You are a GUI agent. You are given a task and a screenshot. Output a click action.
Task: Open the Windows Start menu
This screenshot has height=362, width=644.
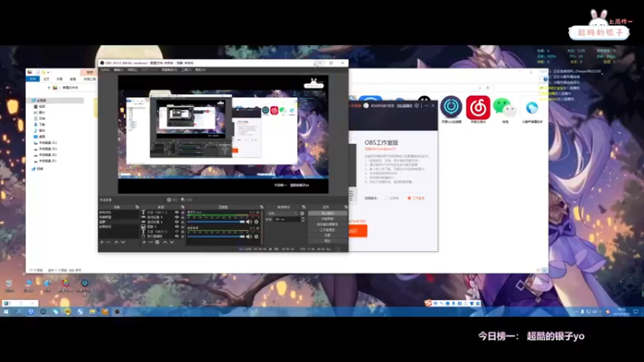pos(6,312)
